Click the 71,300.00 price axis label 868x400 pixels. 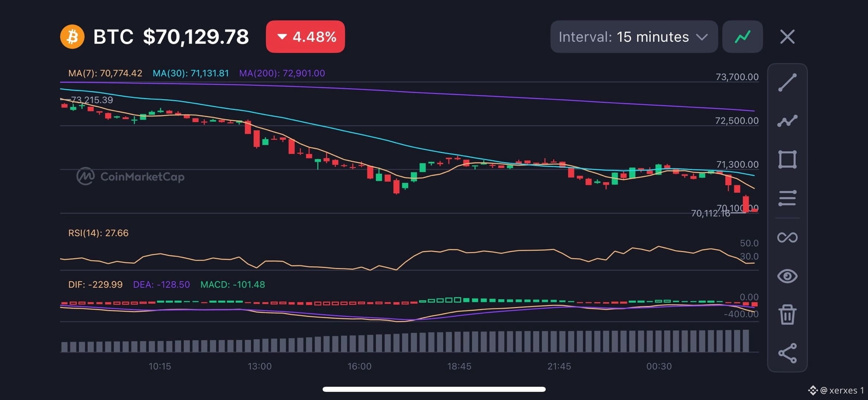click(x=737, y=164)
